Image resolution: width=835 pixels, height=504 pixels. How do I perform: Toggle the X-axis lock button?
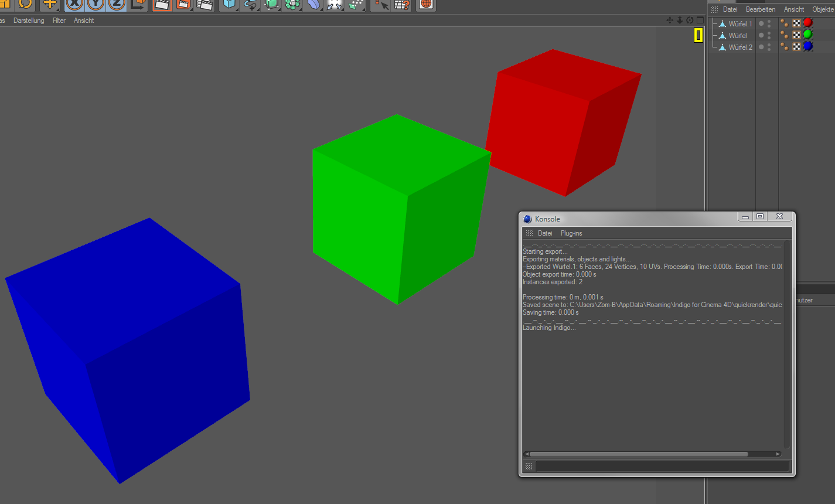pyautogui.click(x=75, y=4)
